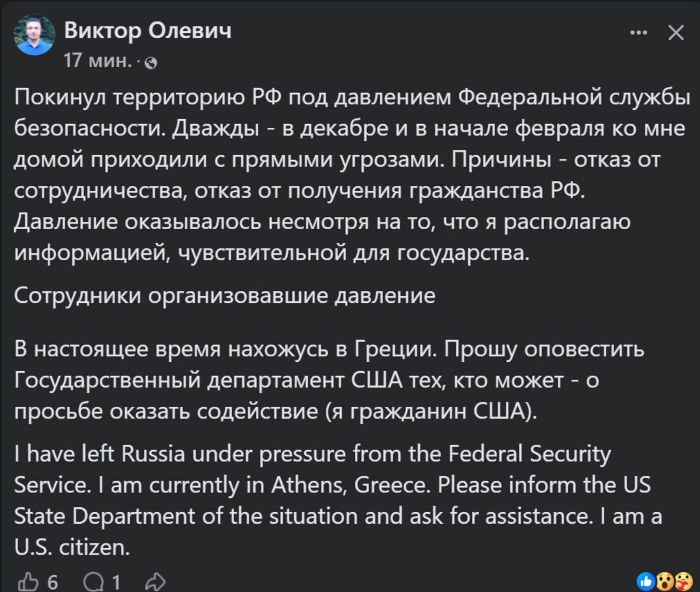Click the public audience globe icon
This screenshot has width=700, height=592.
coord(152,62)
